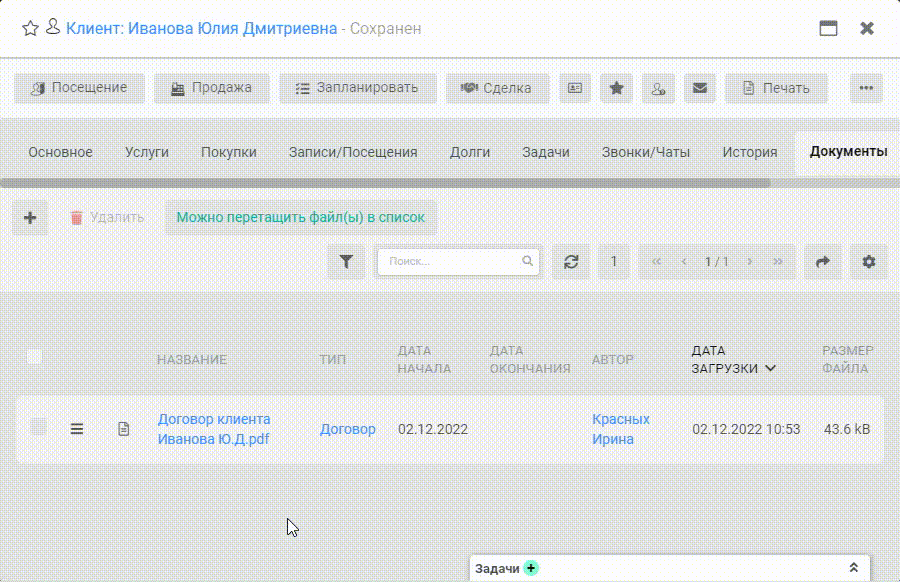Click the Запланировать button
Image resolution: width=900 pixels, height=582 pixels.
tap(358, 88)
